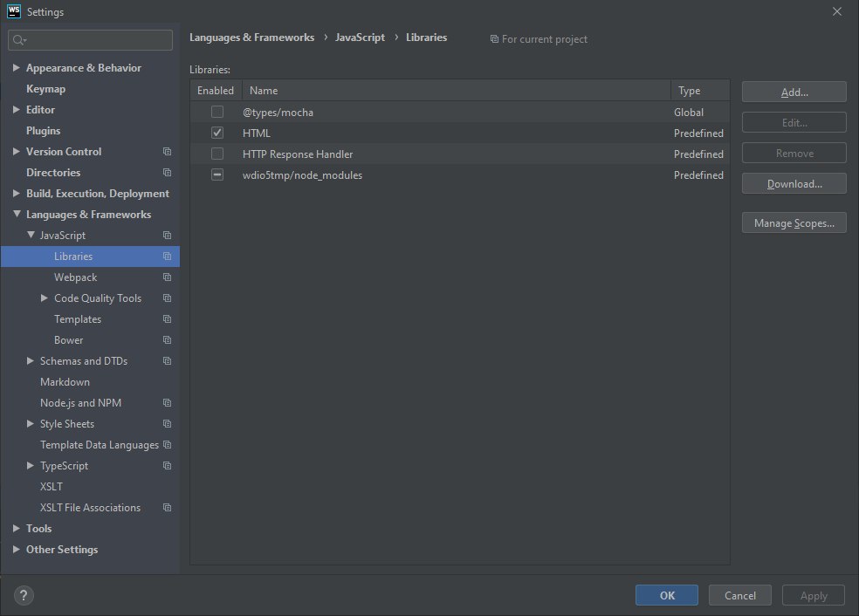The height and width of the screenshot is (616, 859).
Task: Open the Keymap settings page
Action: point(45,89)
